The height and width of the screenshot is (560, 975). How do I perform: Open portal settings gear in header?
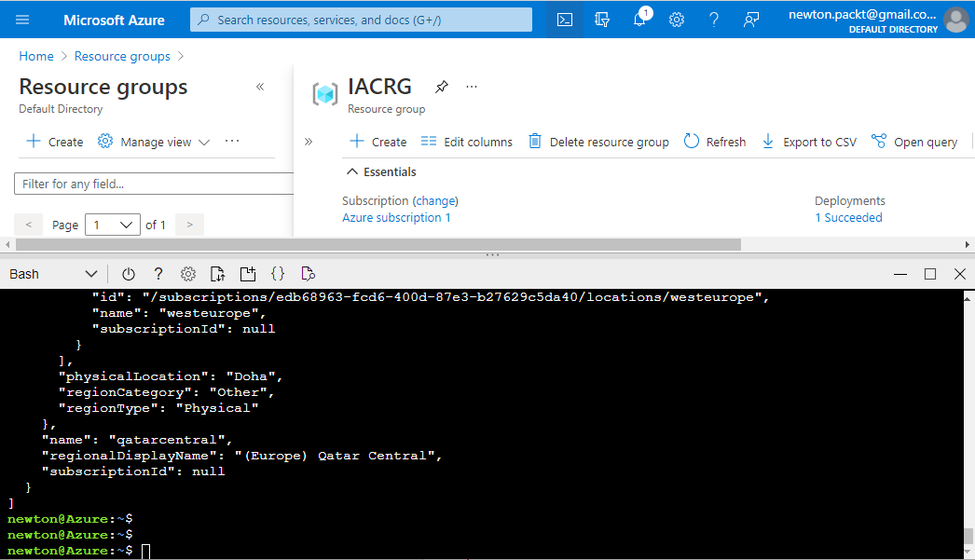tap(677, 20)
